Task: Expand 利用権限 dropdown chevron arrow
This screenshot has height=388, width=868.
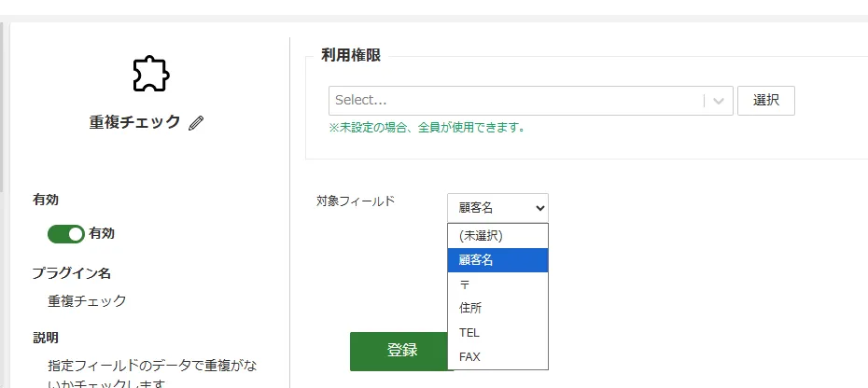Action: coord(719,101)
